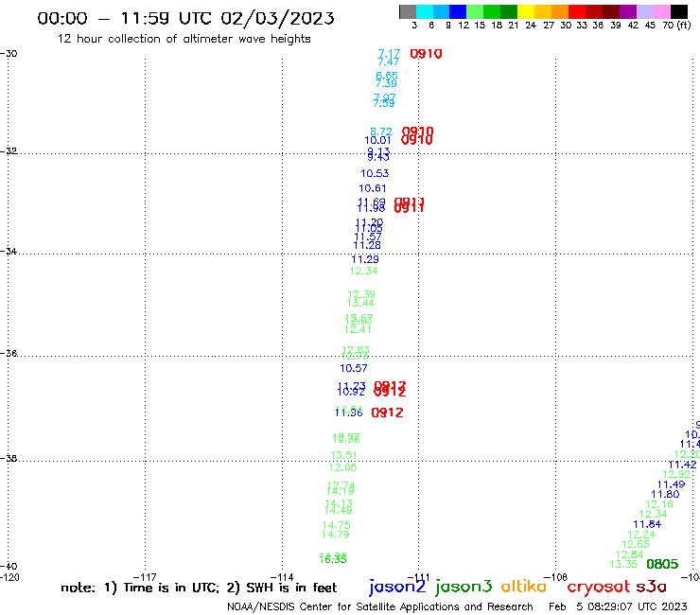Screen dimensions: 700x615
Task: Click the timestamp 'Feb 5 08:29:07 UTC 2023'
Action: (x=618, y=606)
